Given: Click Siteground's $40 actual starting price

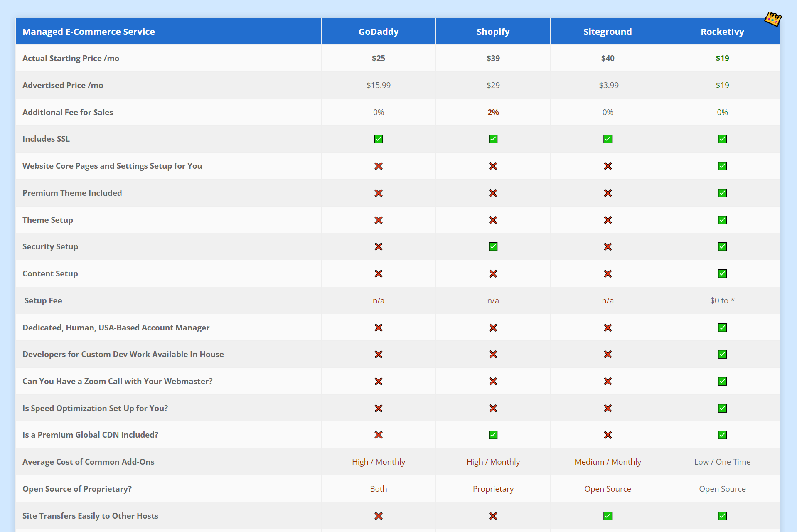Looking at the screenshot, I should click(608, 58).
